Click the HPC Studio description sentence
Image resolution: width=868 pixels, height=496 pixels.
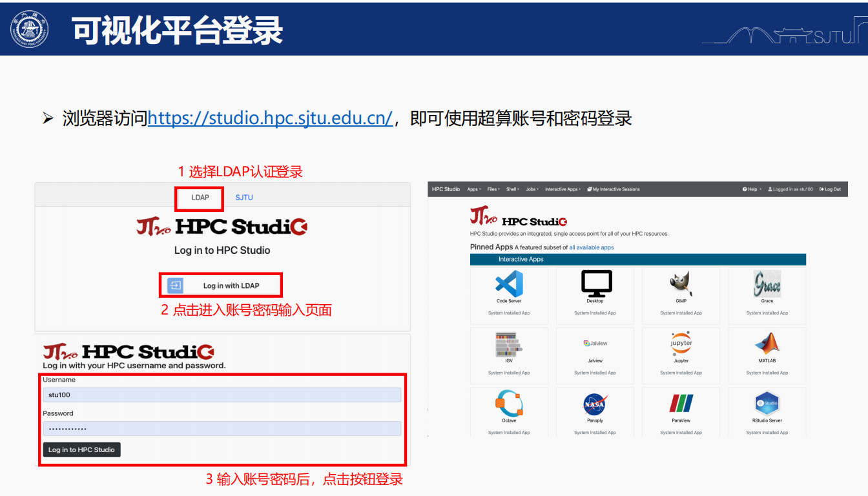[569, 234]
